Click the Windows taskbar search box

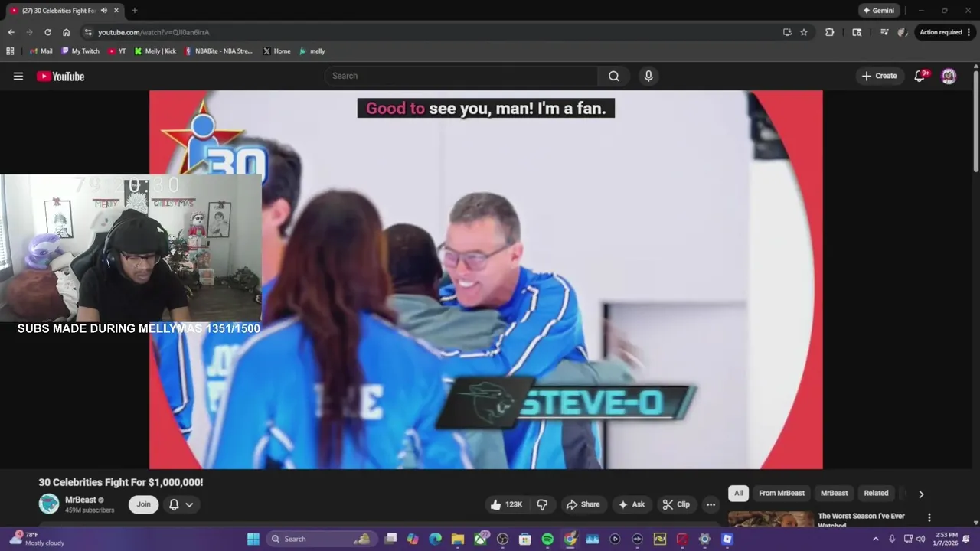click(322, 539)
